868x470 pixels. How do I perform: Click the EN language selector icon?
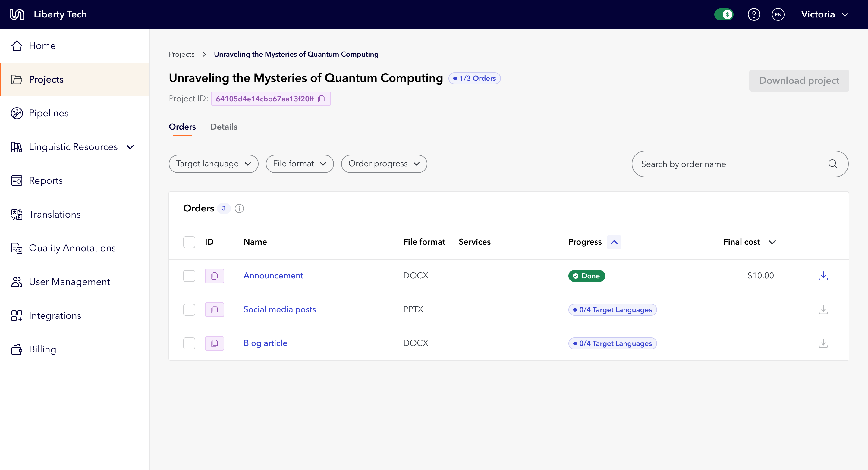click(x=778, y=14)
